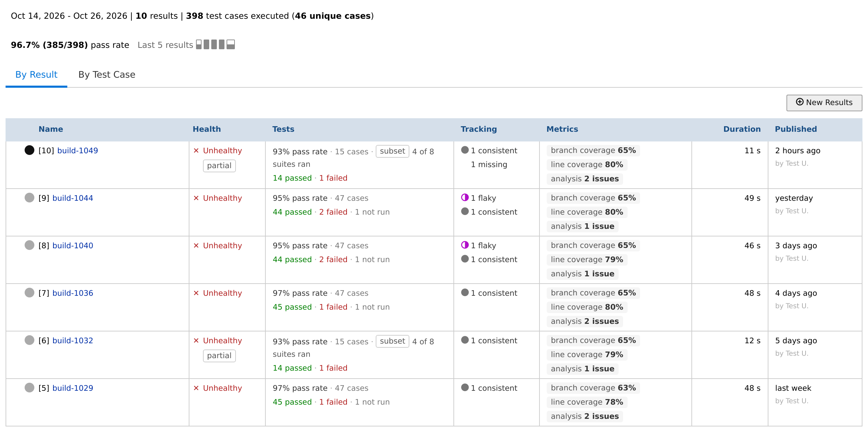868x432 pixels.
Task: Click the gray status dot for build-1044
Action: (x=29, y=198)
